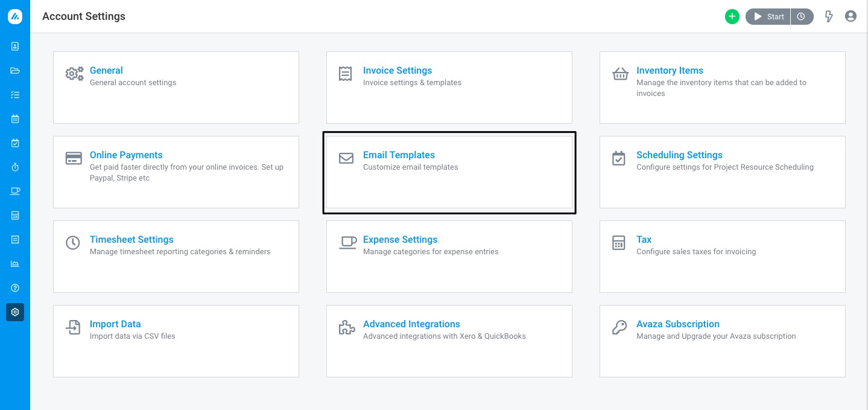Click the puzzle piece icon on Advanced Integrations
The image size is (868, 410).
[346, 327]
